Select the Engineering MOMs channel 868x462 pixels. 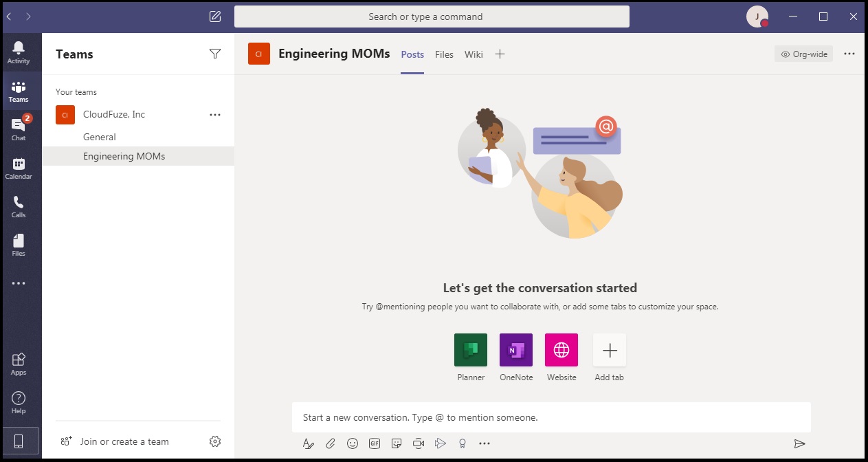click(x=138, y=156)
